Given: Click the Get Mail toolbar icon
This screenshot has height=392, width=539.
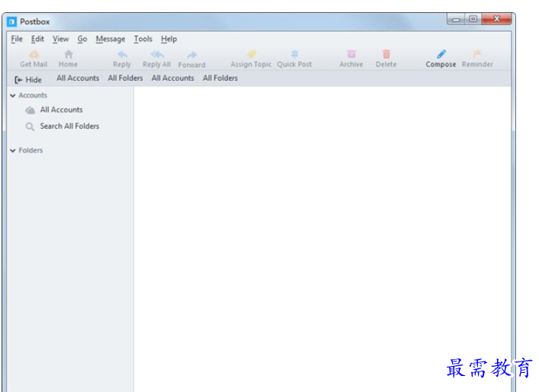Looking at the screenshot, I should click(34, 54).
